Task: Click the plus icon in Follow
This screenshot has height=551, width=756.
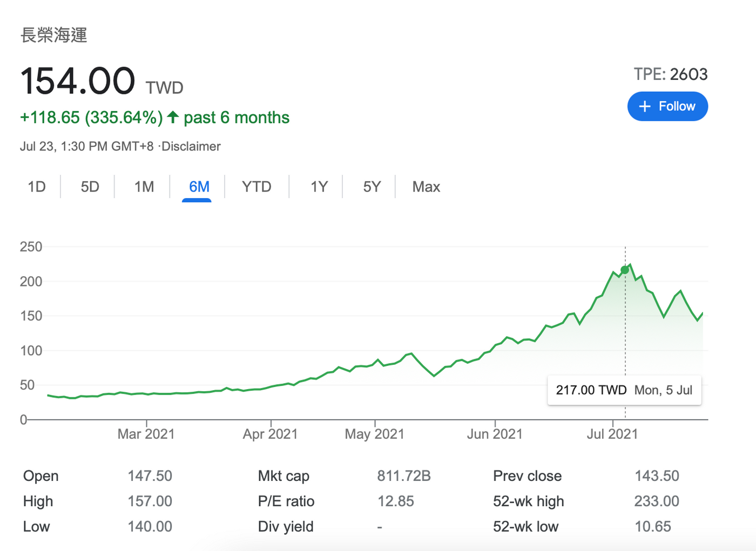Action: [644, 106]
